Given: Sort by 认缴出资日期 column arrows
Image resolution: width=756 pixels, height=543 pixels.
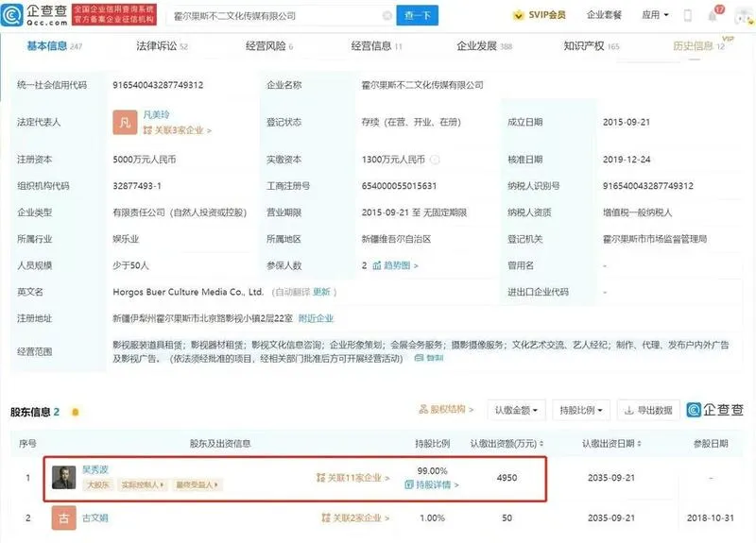Looking at the screenshot, I should pos(640,443).
